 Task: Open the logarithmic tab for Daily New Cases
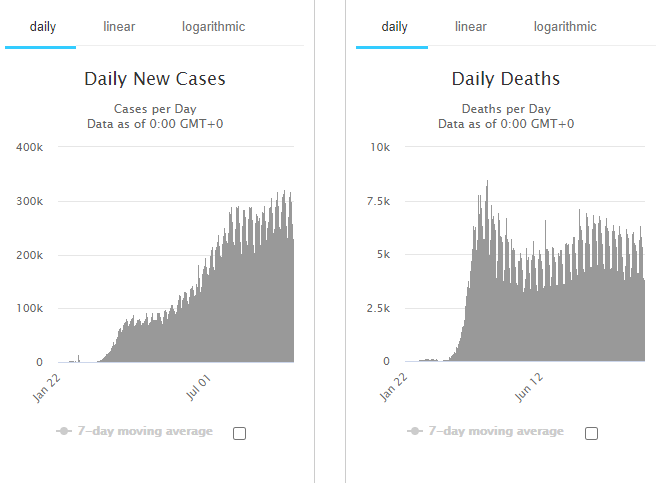click(213, 27)
